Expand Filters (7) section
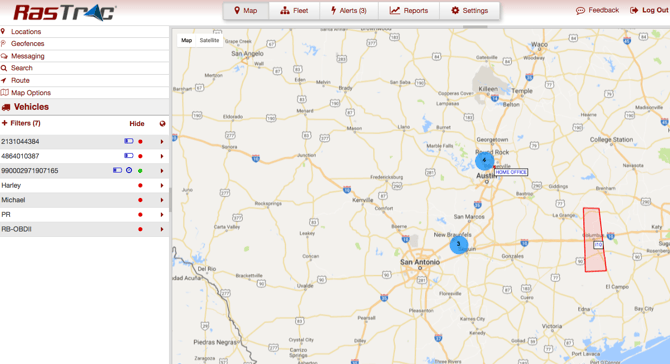Screen dimensions: 670x364 21,123
